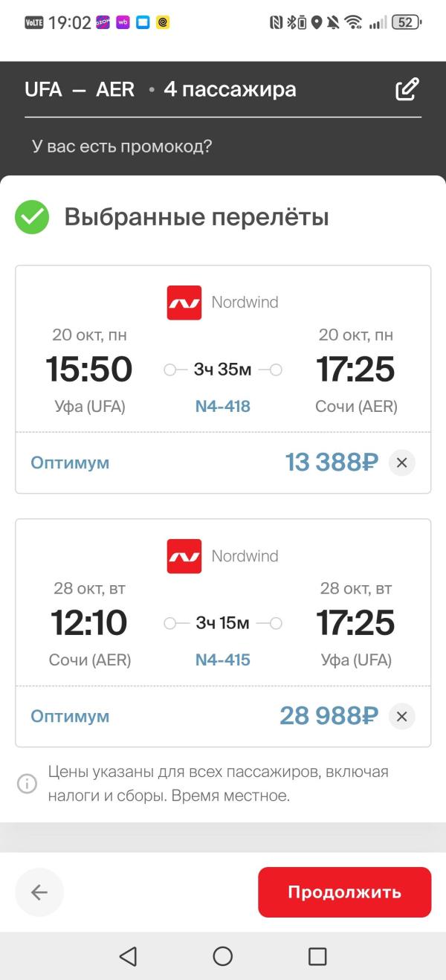Select the Оптимум fare on the outbound flight
The image size is (446, 980).
pyautogui.click(x=70, y=462)
